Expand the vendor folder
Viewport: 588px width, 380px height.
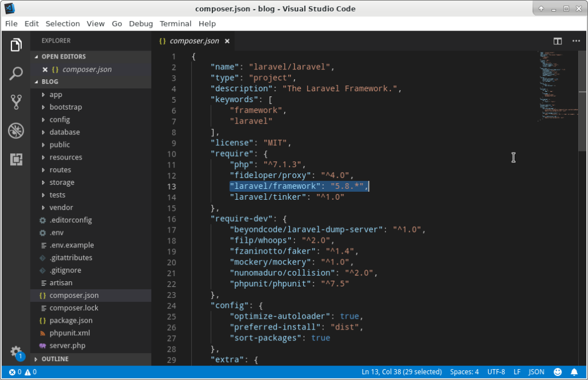point(61,208)
